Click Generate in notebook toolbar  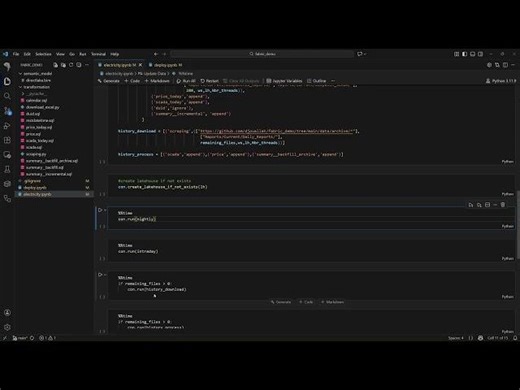coord(109,81)
